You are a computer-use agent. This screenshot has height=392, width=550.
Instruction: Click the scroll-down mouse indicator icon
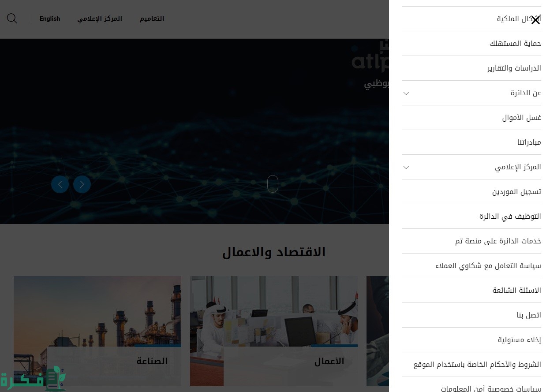coord(273,184)
